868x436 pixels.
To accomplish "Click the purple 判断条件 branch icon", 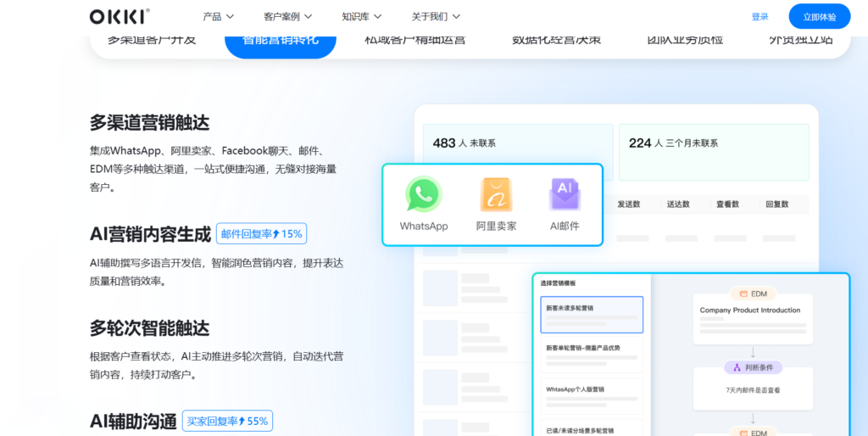I will pos(737,367).
